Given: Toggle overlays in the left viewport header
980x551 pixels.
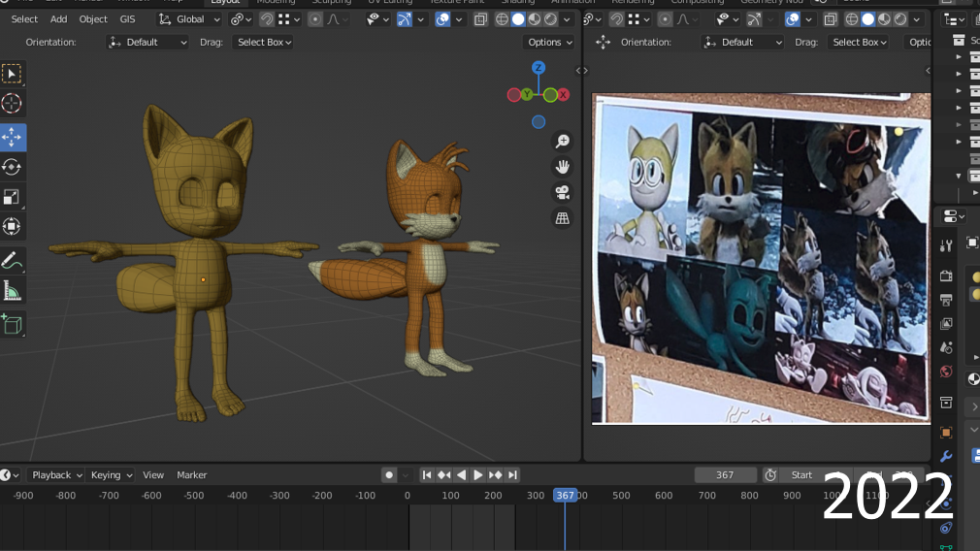Looking at the screenshot, I should (442, 19).
